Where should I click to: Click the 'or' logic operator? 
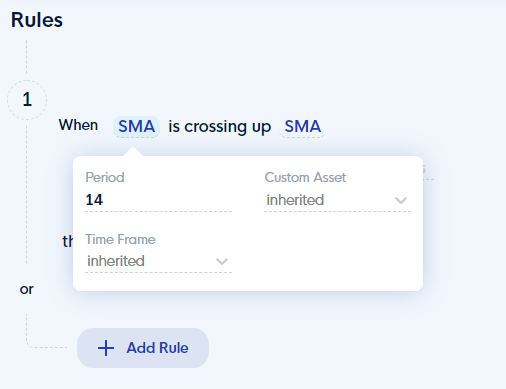click(x=27, y=289)
